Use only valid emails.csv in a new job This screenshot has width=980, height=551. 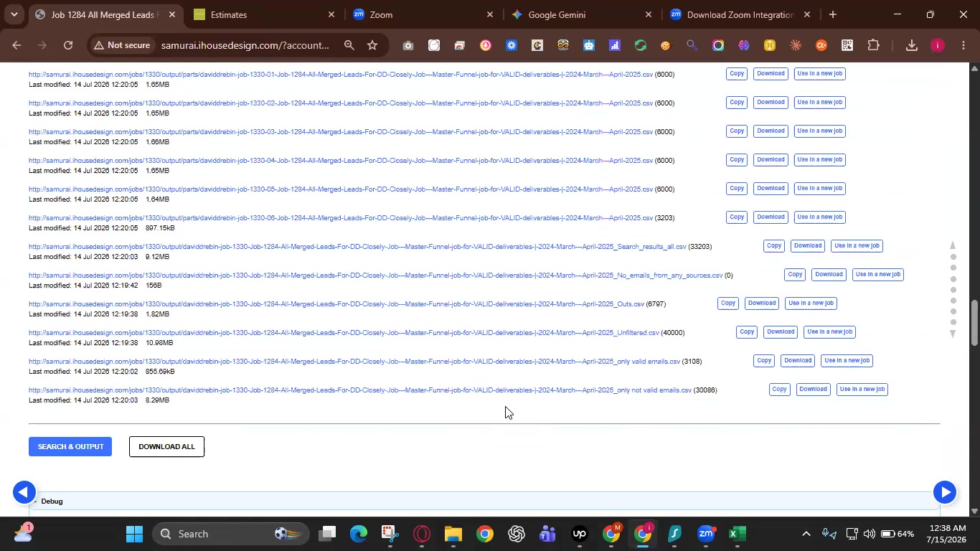[847, 361]
